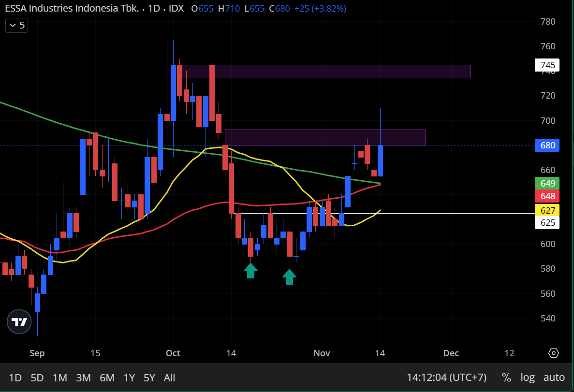Select the 1M time range
Viewport: 574px width, 392px height.
[59, 377]
